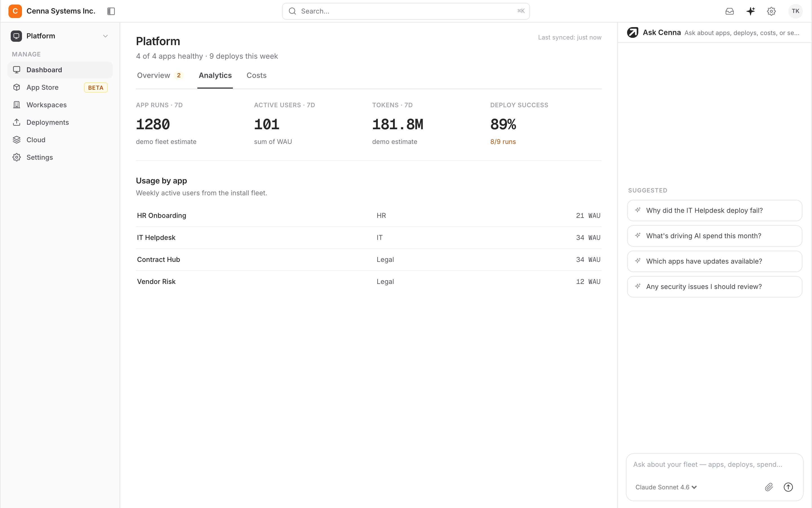Attach a file with the paperclip icon
Image resolution: width=812 pixels, height=508 pixels.
(x=769, y=487)
